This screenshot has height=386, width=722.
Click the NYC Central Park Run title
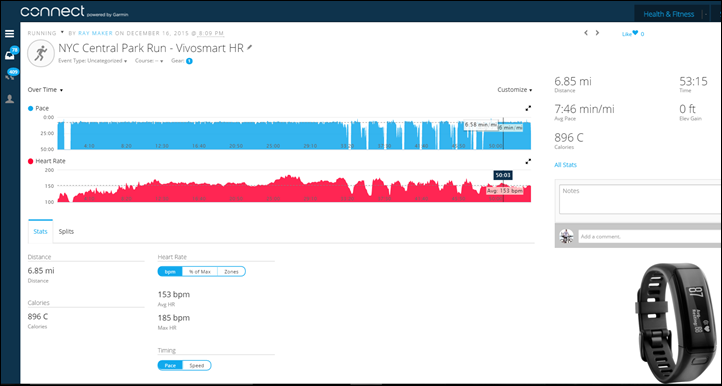pyautogui.click(x=151, y=48)
